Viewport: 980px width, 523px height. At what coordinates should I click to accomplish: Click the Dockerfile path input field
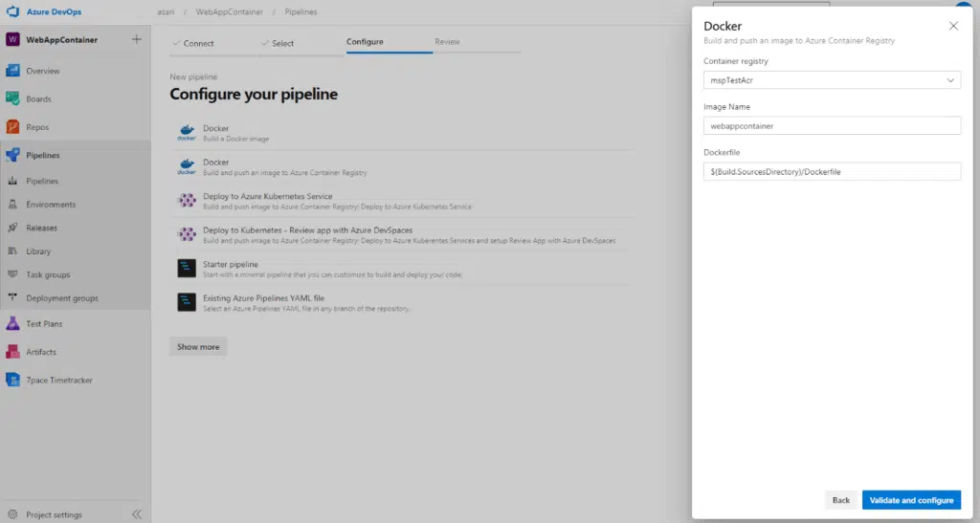(832, 172)
